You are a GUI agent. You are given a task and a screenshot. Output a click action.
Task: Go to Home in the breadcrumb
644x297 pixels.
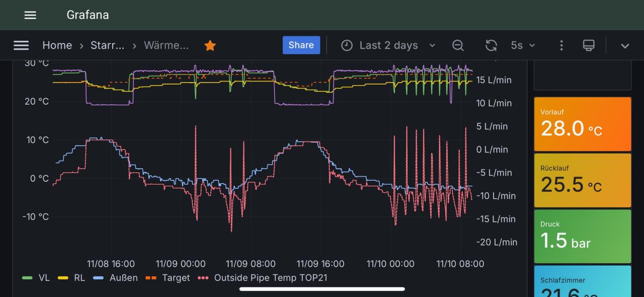point(57,45)
